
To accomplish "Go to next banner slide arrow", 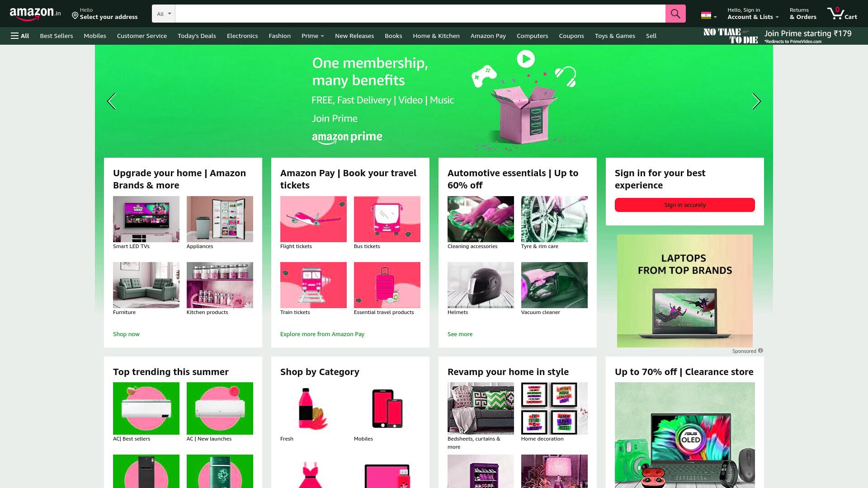I will pos(756,101).
